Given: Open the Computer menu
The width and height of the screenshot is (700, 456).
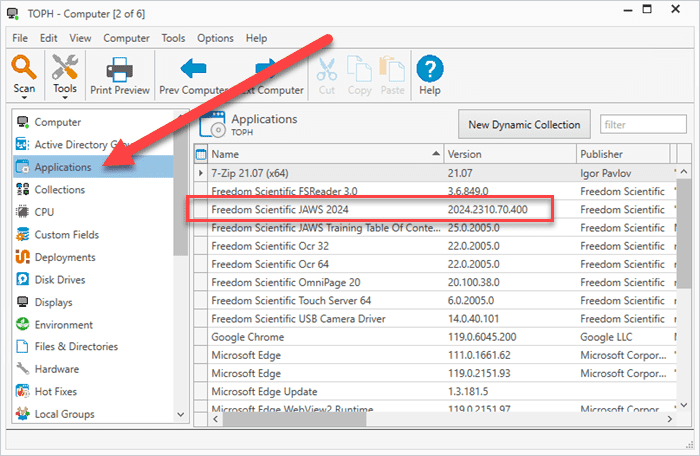Looking at the screenshot, I should pyautogui.click(x=126, y=38).
